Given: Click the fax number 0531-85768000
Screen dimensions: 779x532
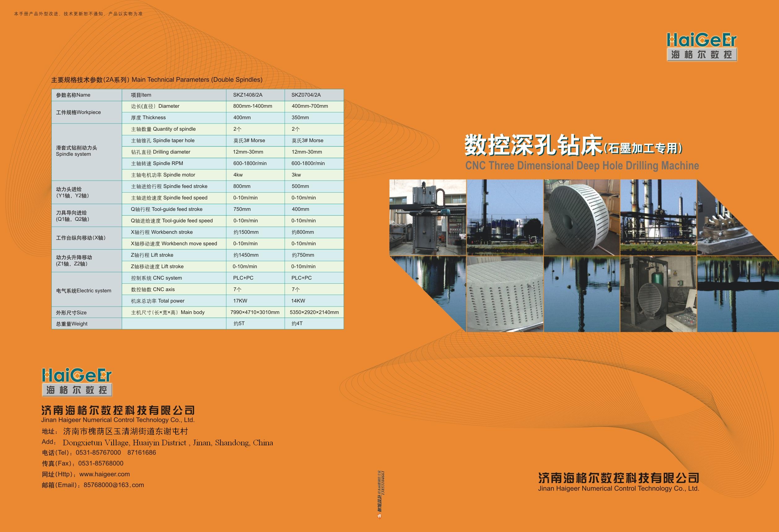Looking at the screenshot, I should (101, 463).
